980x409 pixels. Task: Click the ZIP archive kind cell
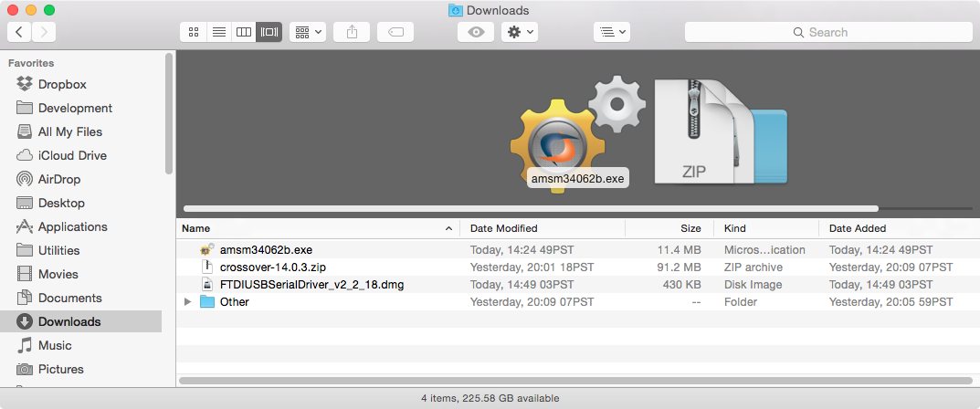point(753,267)
